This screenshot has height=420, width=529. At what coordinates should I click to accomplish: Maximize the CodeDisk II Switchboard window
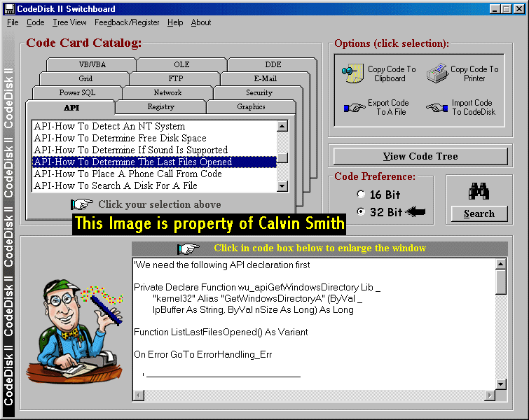click(506, 9)
